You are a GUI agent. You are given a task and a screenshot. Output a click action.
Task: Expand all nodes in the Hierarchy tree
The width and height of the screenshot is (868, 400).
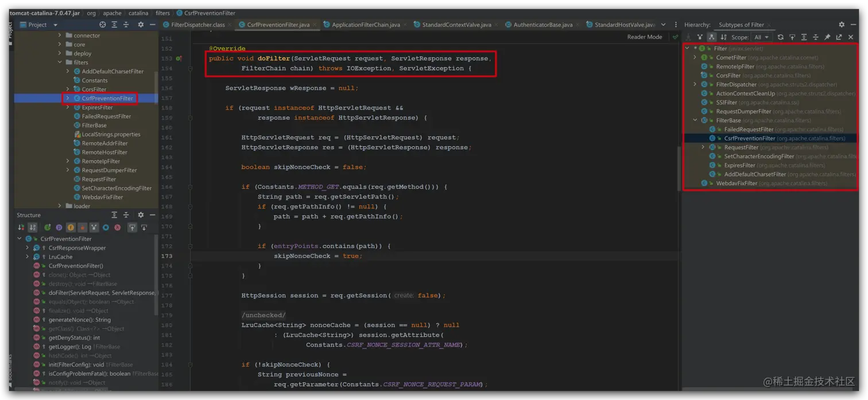click(804, 37)
